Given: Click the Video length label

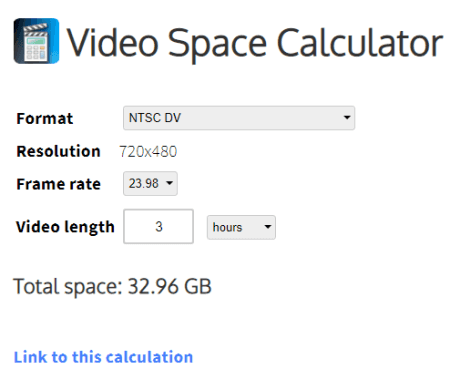Looking at the screenshot, I should click(65, 227).
